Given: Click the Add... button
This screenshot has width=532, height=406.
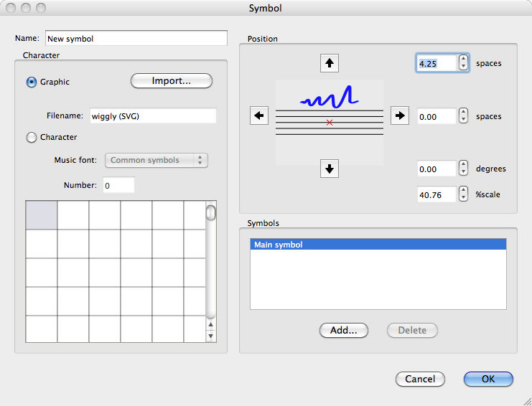Looking at the screenshot, I should 343,331.
